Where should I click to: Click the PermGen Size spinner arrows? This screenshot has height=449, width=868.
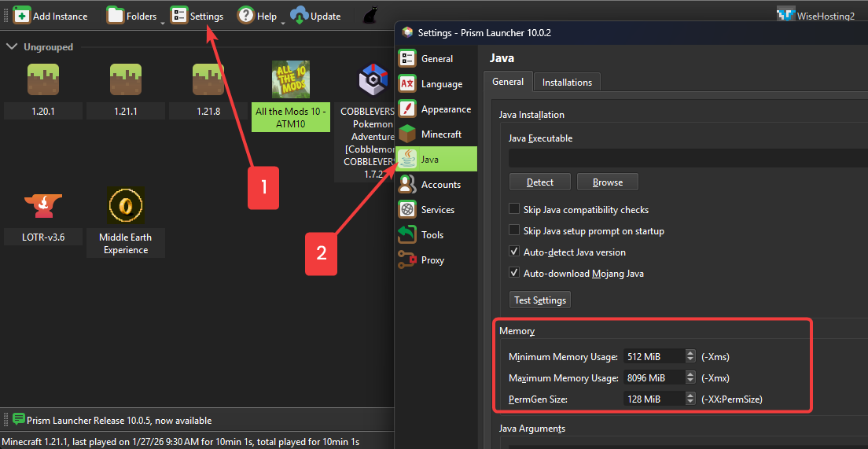click(690, 399)
